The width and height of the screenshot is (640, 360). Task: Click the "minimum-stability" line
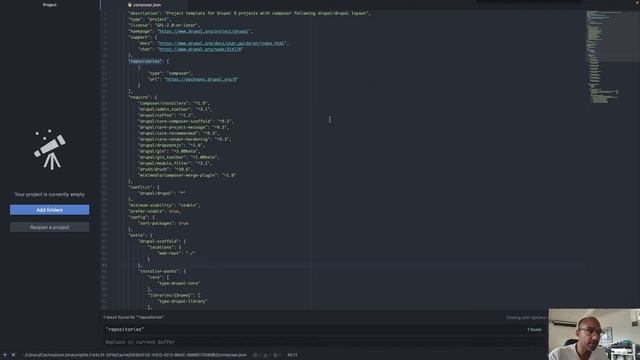pos(164,205)
